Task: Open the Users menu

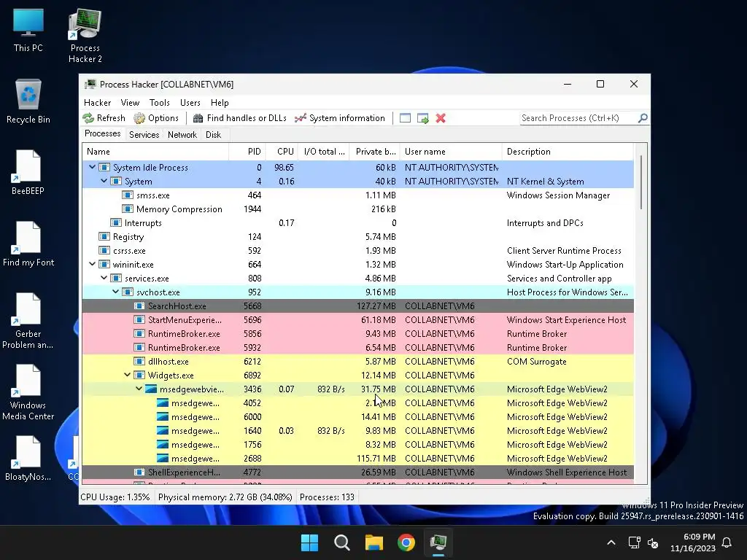Action: point(190,102)
